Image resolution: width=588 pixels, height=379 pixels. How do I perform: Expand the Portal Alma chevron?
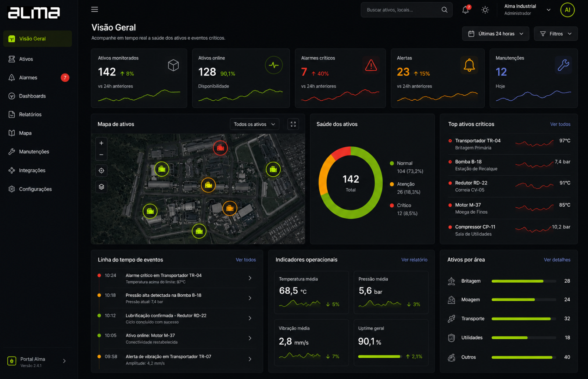coord(64,361)
